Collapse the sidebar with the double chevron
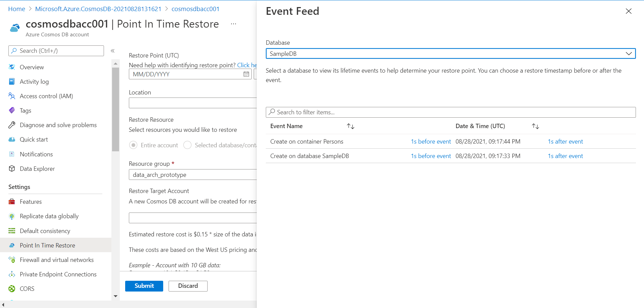 pos(113,51)
